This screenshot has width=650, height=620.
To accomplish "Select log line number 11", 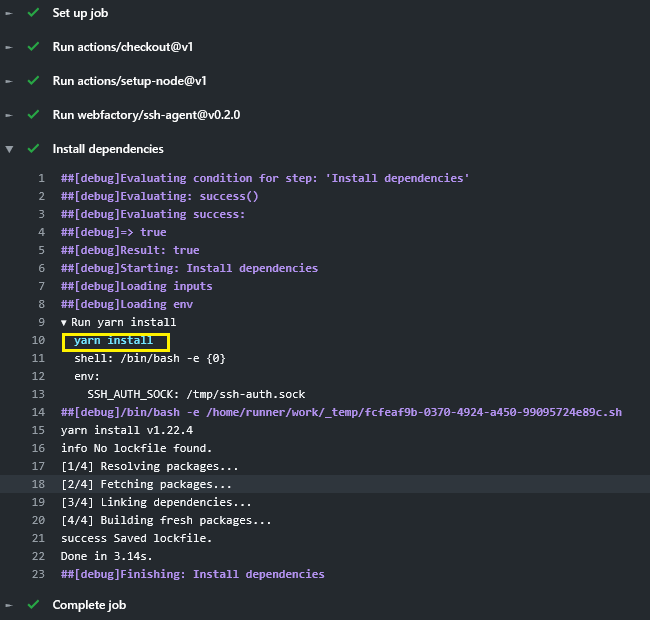I will pos(38,358).
